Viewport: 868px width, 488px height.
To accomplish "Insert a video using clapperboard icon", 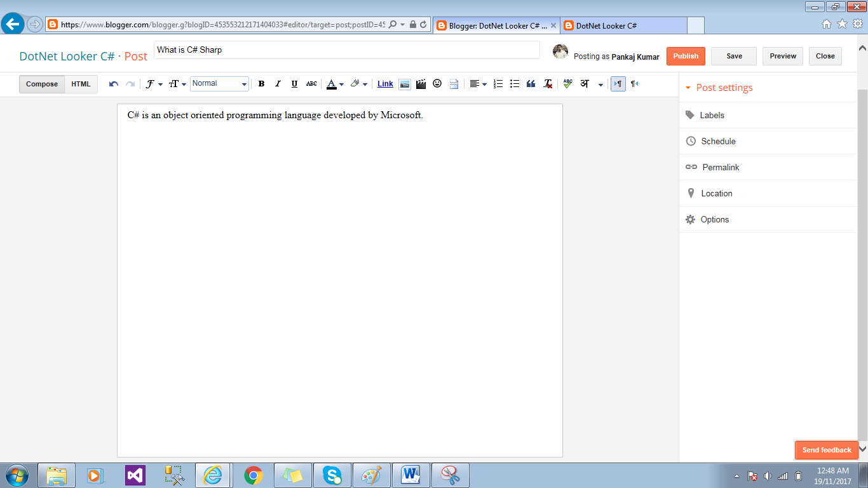I will 421,84.
